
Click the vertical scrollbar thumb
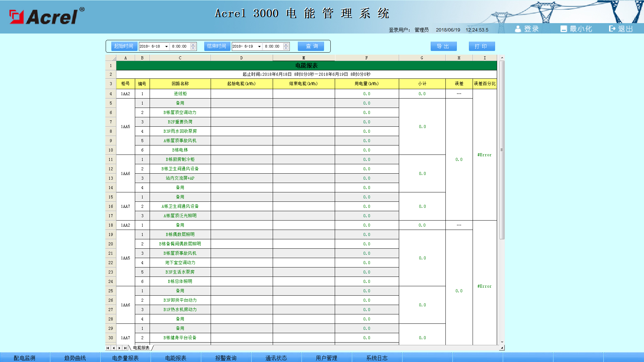coord(502,150)
